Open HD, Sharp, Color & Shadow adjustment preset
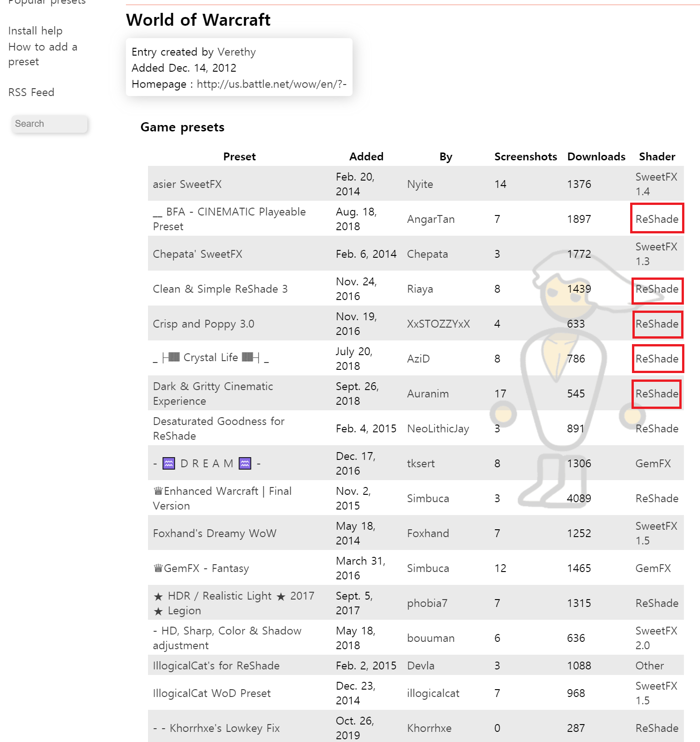 click(228, 638)
